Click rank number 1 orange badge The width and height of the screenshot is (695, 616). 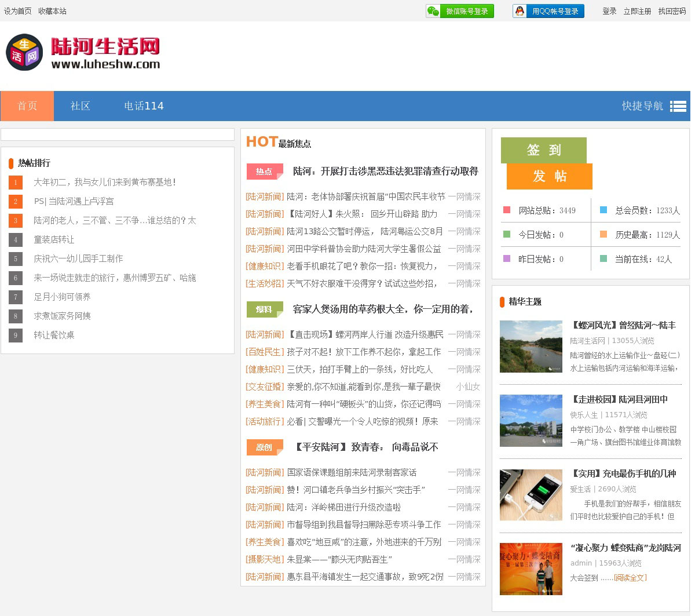tap(16, 183)
